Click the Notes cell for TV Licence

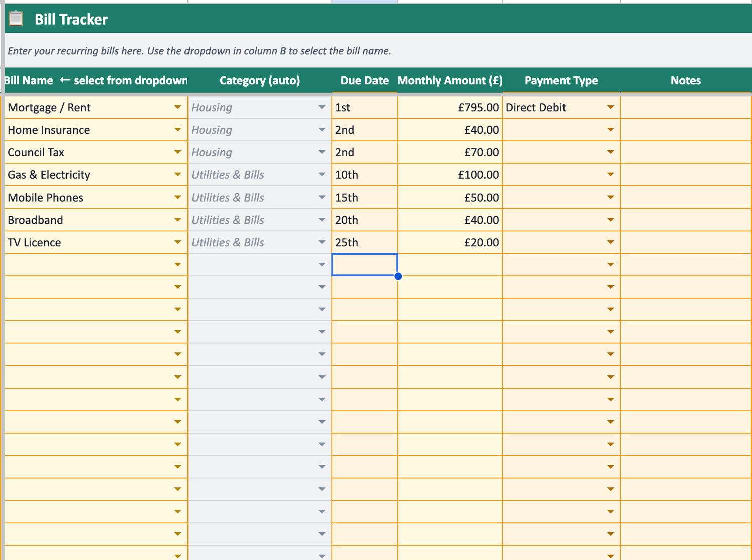point(686,242)
